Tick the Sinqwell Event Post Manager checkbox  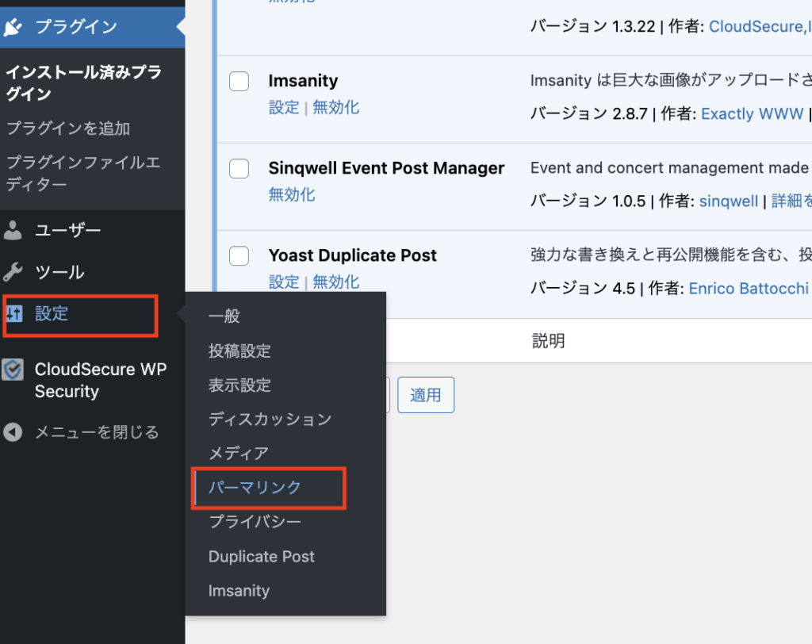click(239, 168)
